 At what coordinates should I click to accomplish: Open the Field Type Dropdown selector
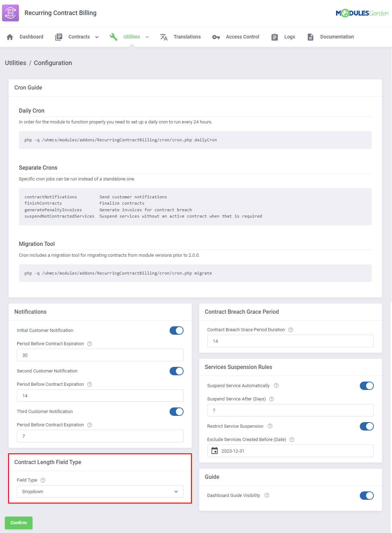[100, 491]
